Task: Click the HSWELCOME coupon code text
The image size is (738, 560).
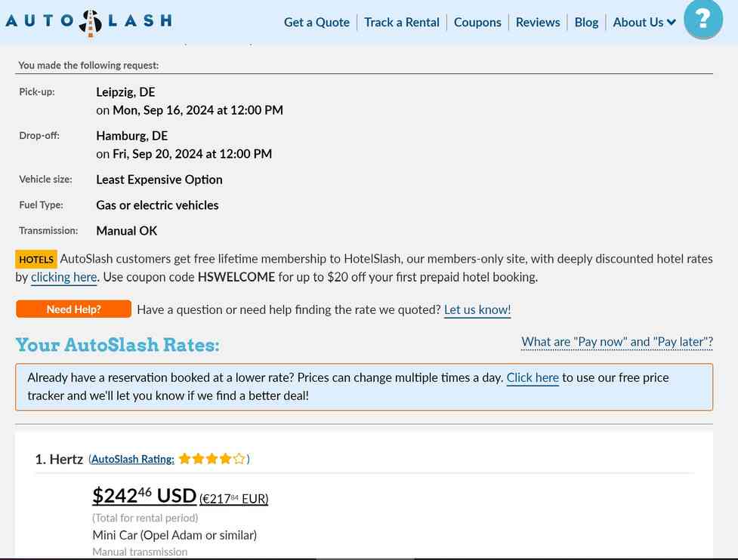Action: click(x=236, y=277)
